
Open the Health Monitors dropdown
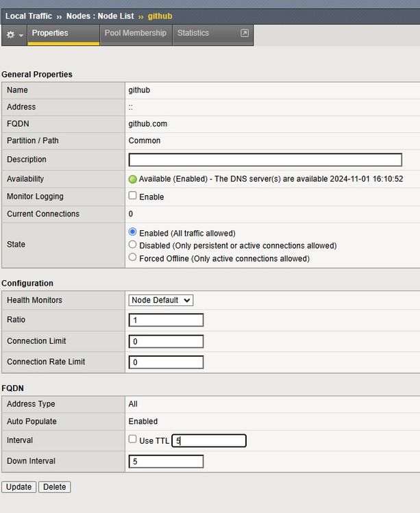[x=161, y=300]
